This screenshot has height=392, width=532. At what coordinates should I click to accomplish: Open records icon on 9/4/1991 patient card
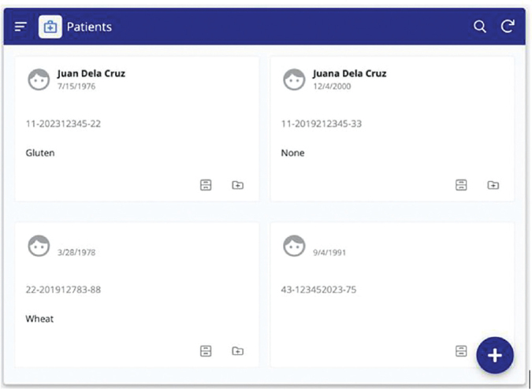(461, 351)
